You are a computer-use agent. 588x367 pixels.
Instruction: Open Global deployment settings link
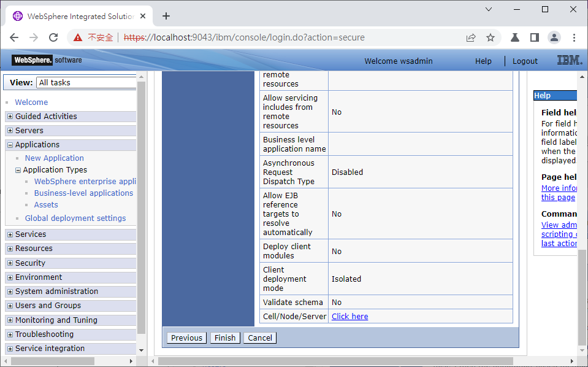75,218
